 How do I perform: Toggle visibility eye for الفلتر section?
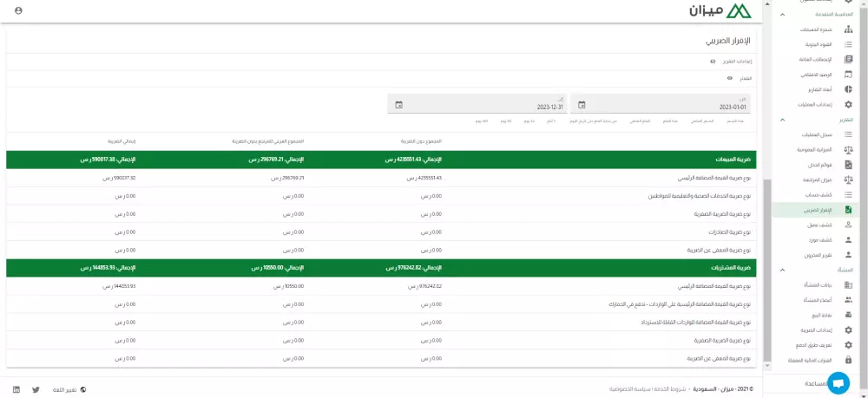[x=730, y=79]
